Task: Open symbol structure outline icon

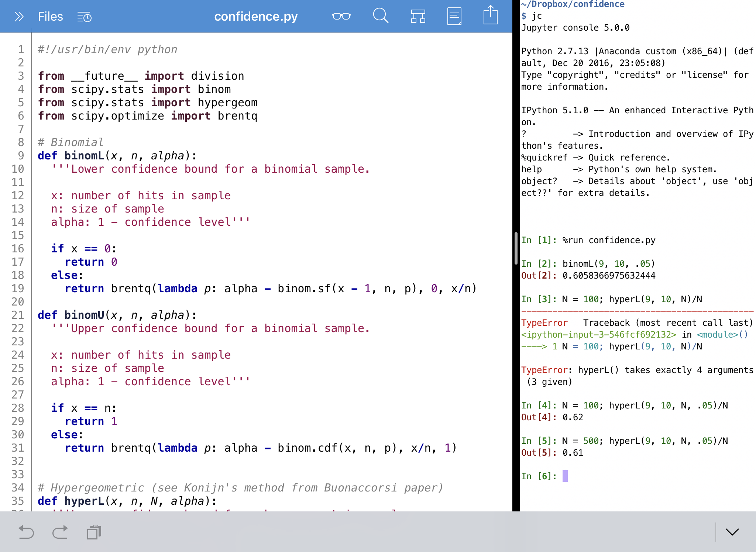Action: [418, 16]
